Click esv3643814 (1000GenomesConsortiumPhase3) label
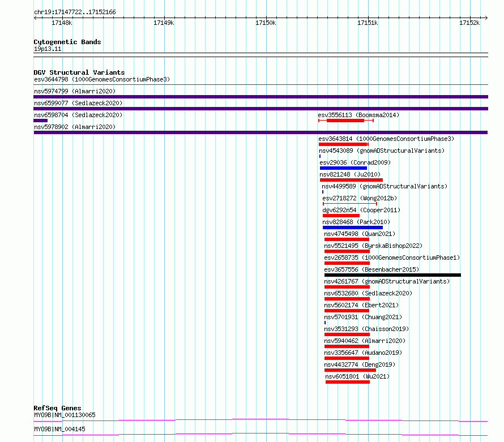This screenshot has width=504, height=442. point(386,139)
